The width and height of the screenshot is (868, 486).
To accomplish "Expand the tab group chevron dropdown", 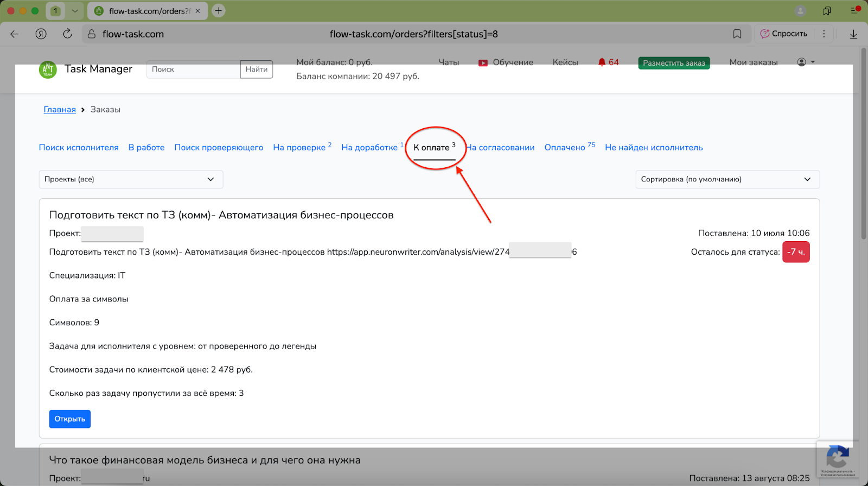I will click(75, 11).
